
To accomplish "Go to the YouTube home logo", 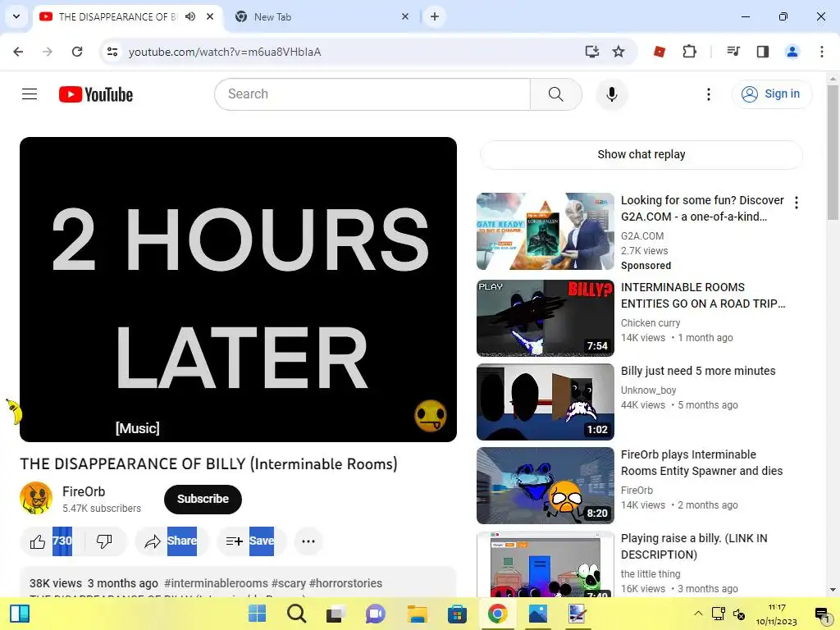I will pos(96,94).
